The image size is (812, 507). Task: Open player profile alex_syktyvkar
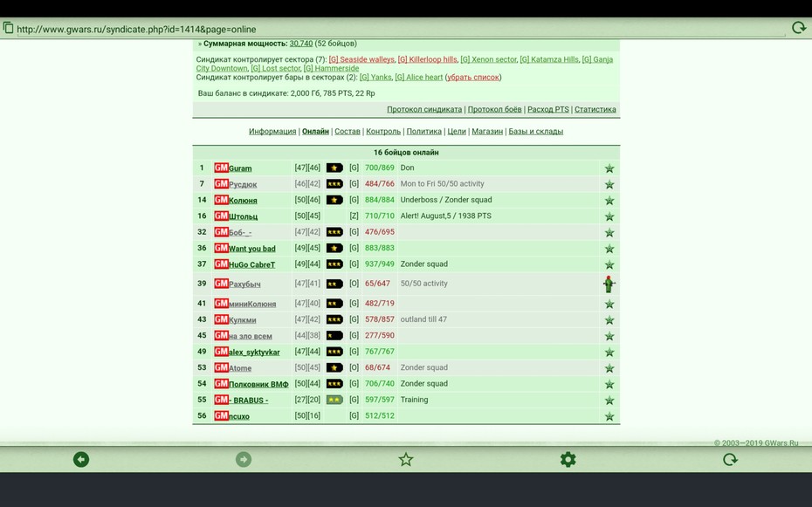coord(254,352)
